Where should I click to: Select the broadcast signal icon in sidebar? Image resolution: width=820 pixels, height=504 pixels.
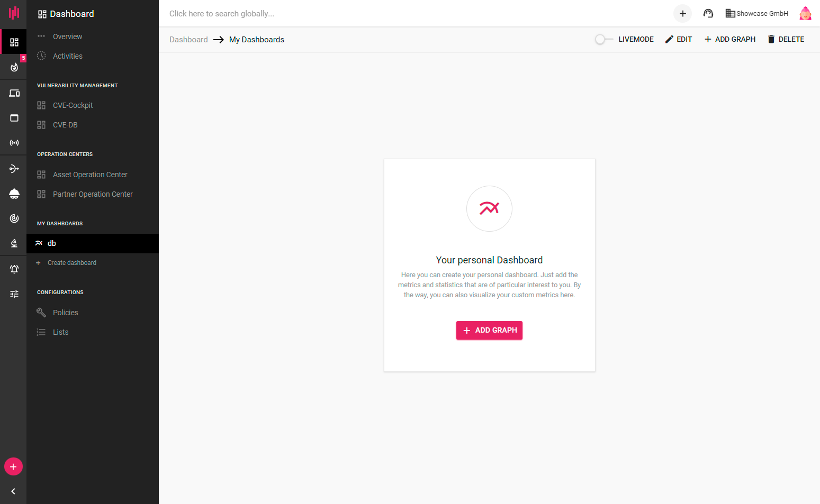point(14,143)
